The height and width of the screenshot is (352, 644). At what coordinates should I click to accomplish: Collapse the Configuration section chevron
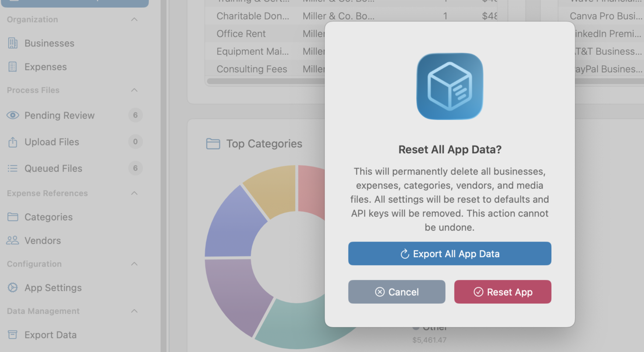[134, 264]
